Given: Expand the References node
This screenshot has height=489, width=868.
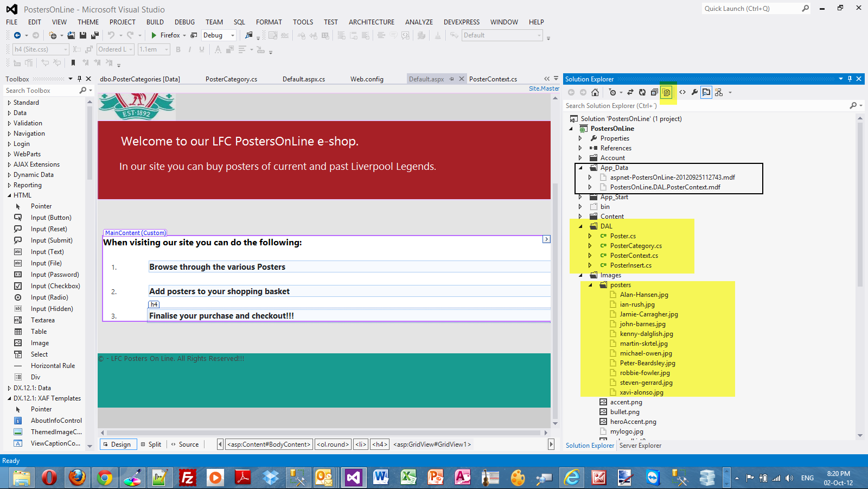Looking at the screenshot, I should coord(580,148).
